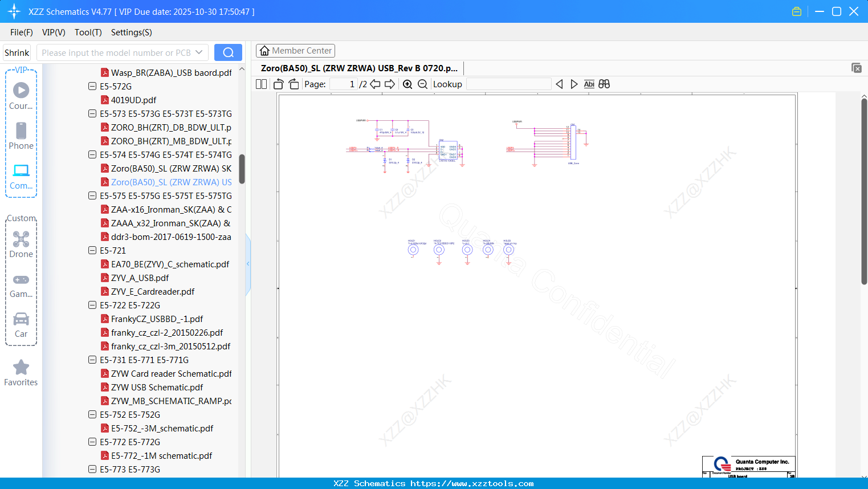Open the File(F) menu
The height and width of the screenshot is (489, 868).
click(22, 32)
